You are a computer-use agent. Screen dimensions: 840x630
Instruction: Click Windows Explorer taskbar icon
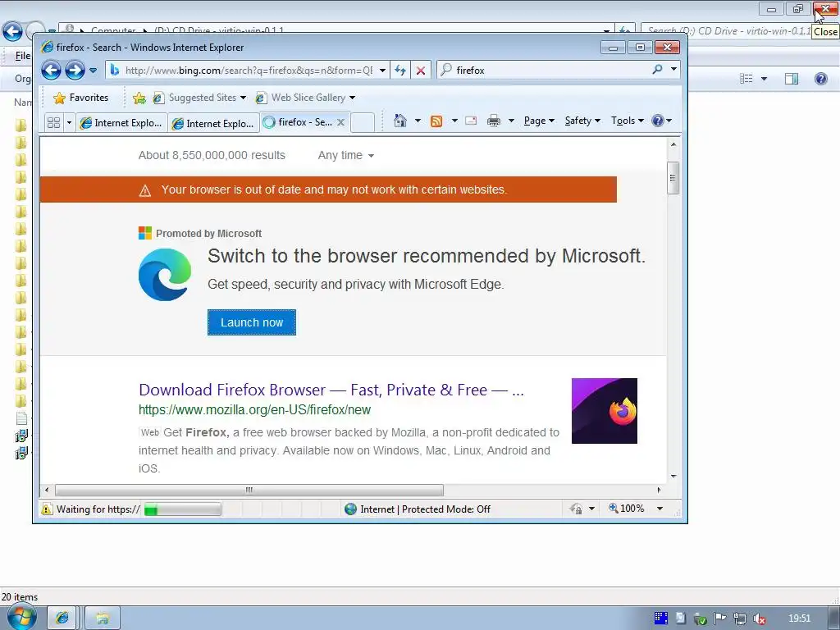[x=103, y=619]
